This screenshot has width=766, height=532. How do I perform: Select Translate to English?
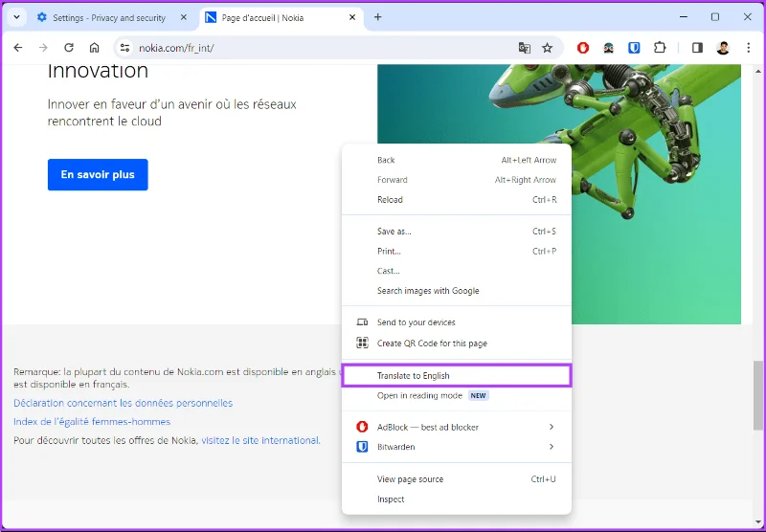[x=457, y=376]
